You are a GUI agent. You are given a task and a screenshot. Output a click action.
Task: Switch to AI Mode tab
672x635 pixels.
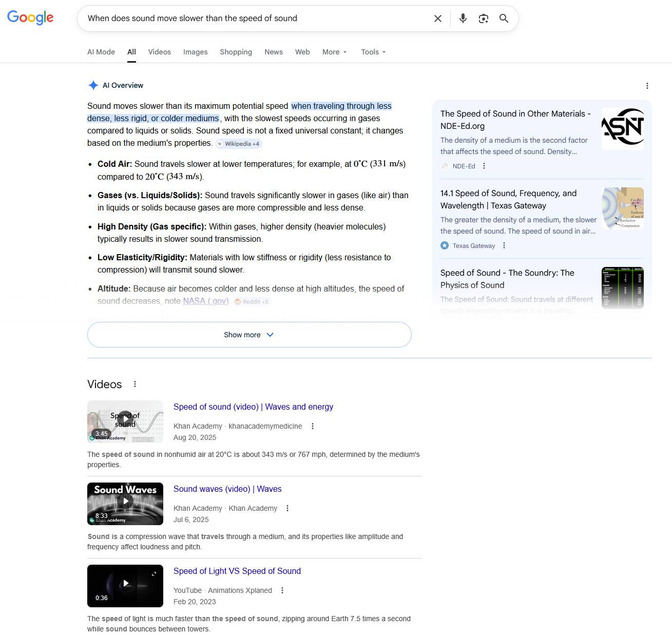click(101, 52)
